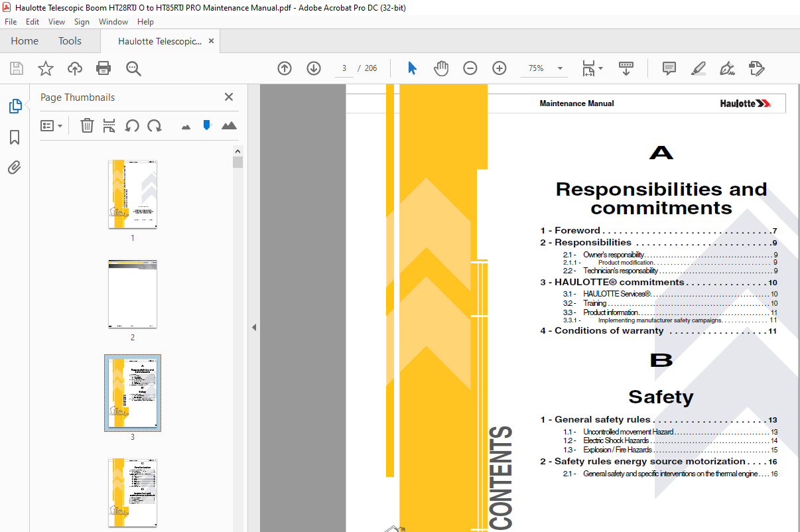Switch to the Tools tab

[70, 41]
